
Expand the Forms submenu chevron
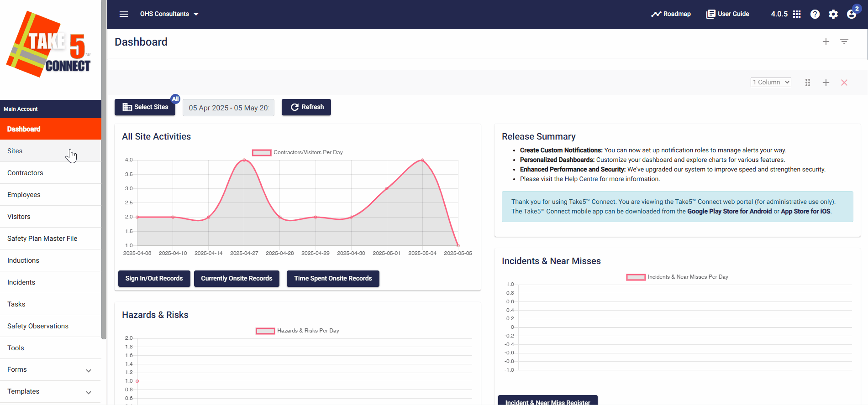pos(89,370)
